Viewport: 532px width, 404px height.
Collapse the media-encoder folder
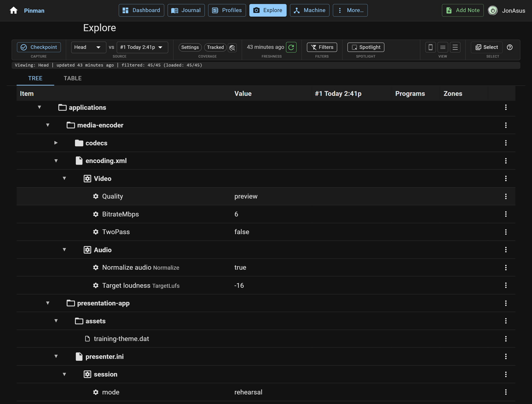(48, 125)
